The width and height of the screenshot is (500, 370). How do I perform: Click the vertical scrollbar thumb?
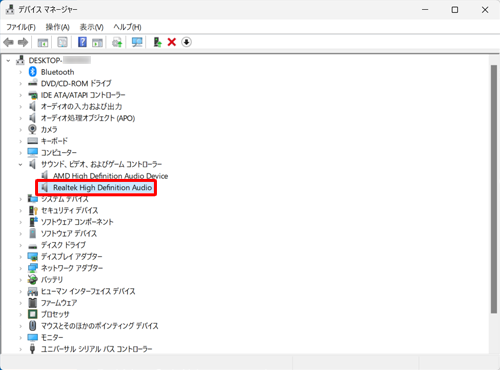click(x=494, y=189)
